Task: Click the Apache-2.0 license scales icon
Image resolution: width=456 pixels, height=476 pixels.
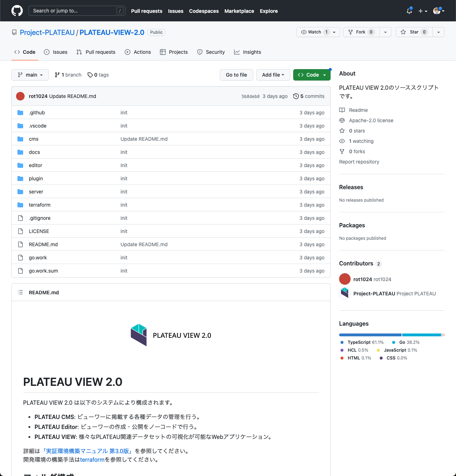Action: click(x=342, y=120)
